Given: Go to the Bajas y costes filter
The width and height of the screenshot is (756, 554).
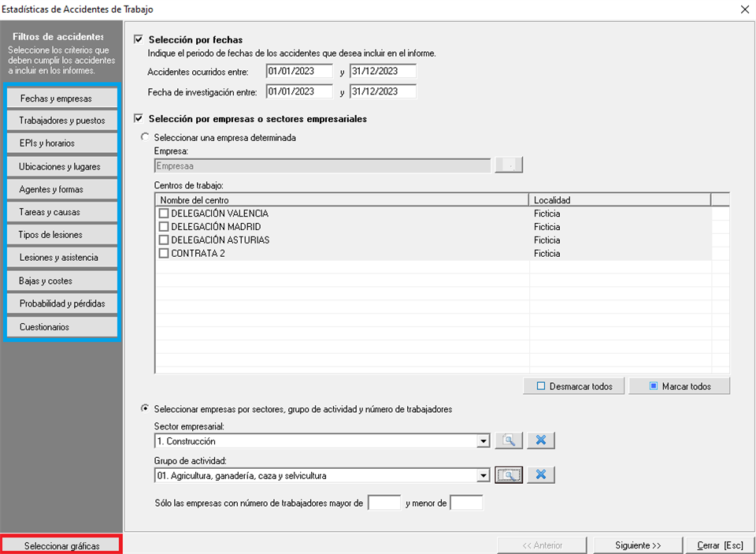Looking at the screenshot, I should [x=61, y=281].
